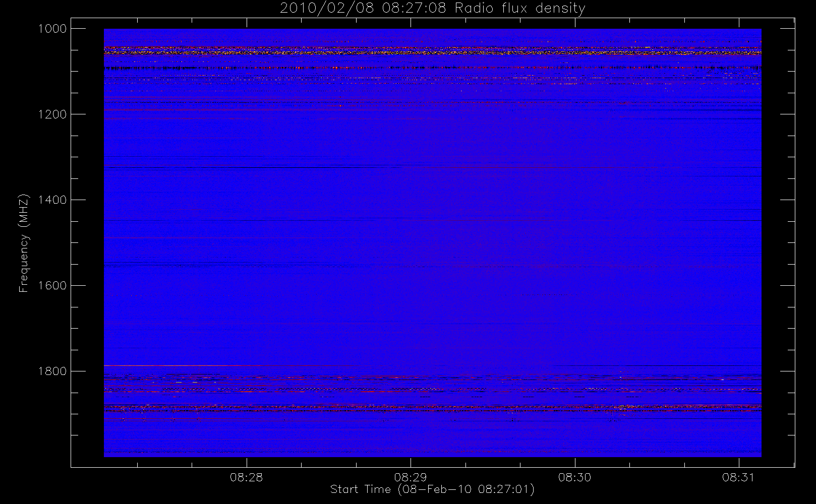
Task: Select the 1000 frequency tick label
Action: click(52, 29)
